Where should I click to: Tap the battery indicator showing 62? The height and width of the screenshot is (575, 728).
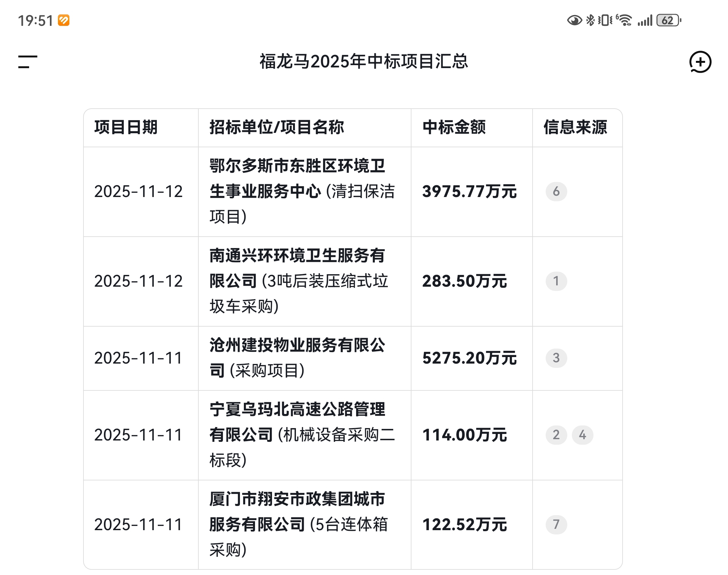pos(668,20)
